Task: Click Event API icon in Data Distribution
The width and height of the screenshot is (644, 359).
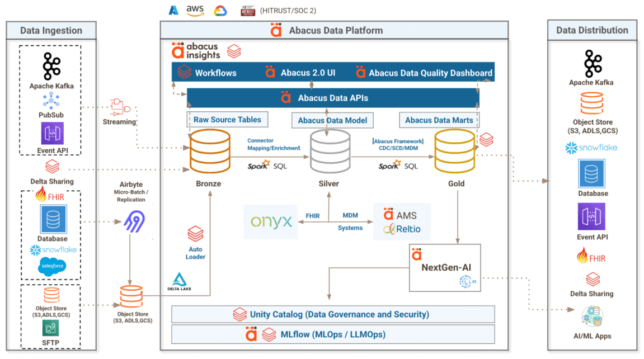Action: [591, 217]
